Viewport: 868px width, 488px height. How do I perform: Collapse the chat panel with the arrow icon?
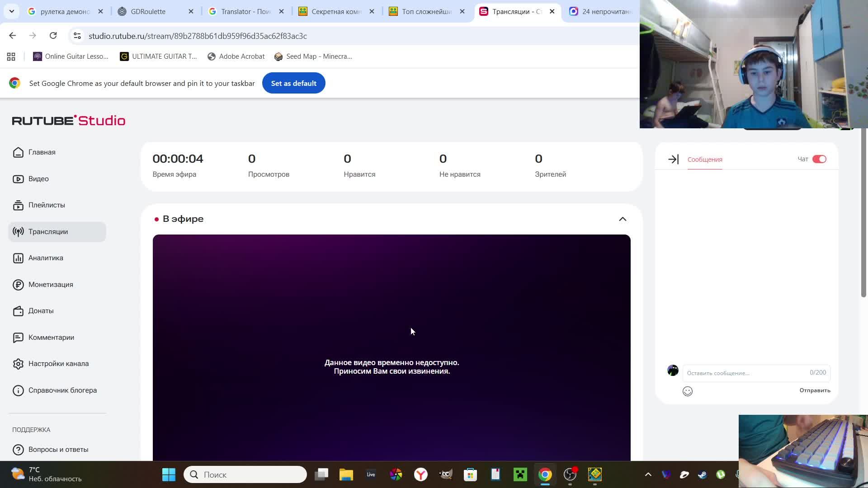(673, 160)
